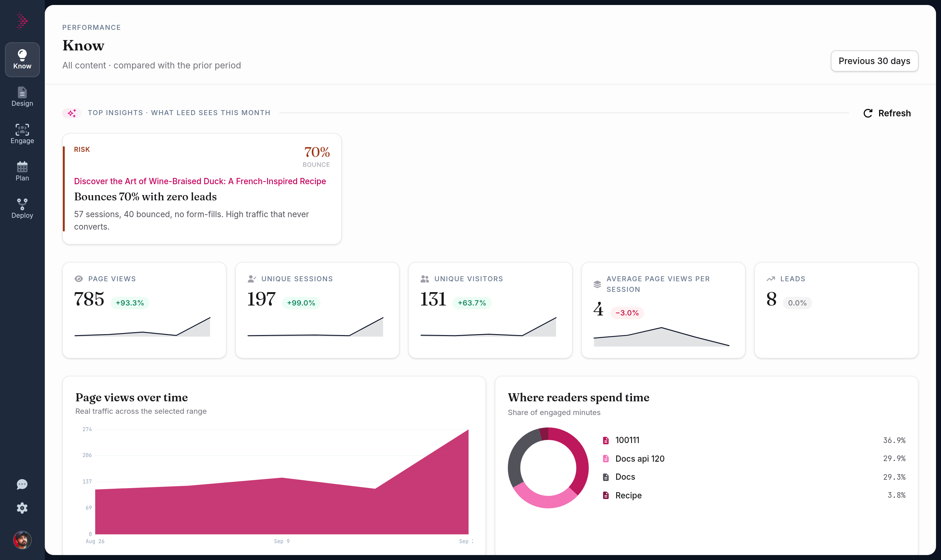Click the Average Page Views layers icon
Screen dimensions: 941x560
point(597,284)
